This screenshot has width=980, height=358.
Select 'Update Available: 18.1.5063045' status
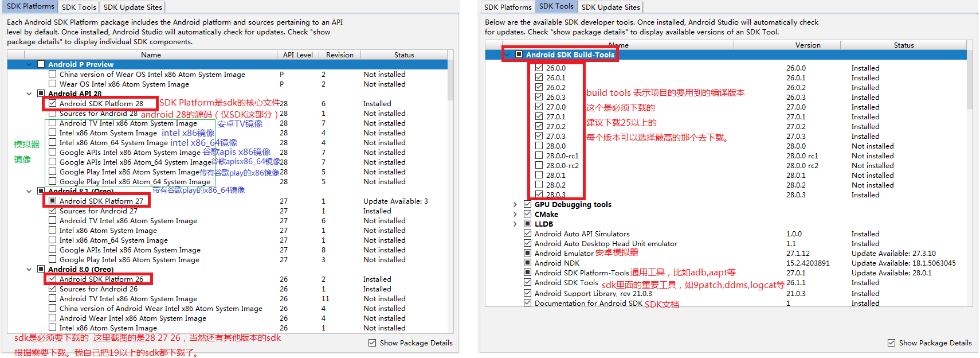(x=904, y=263)
